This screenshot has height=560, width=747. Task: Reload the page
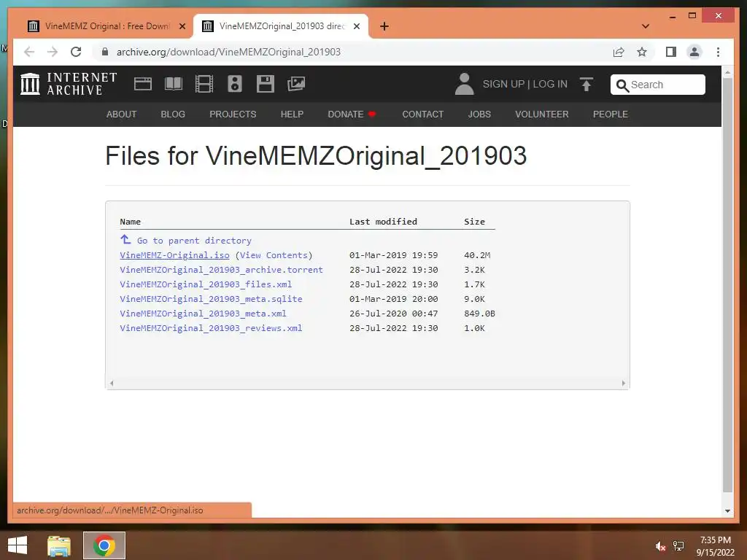pos(76,52)
